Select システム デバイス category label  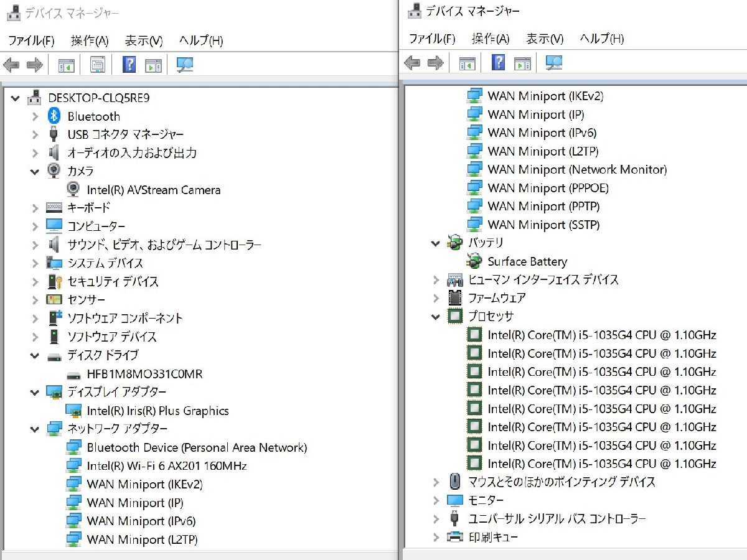(105, 263)
